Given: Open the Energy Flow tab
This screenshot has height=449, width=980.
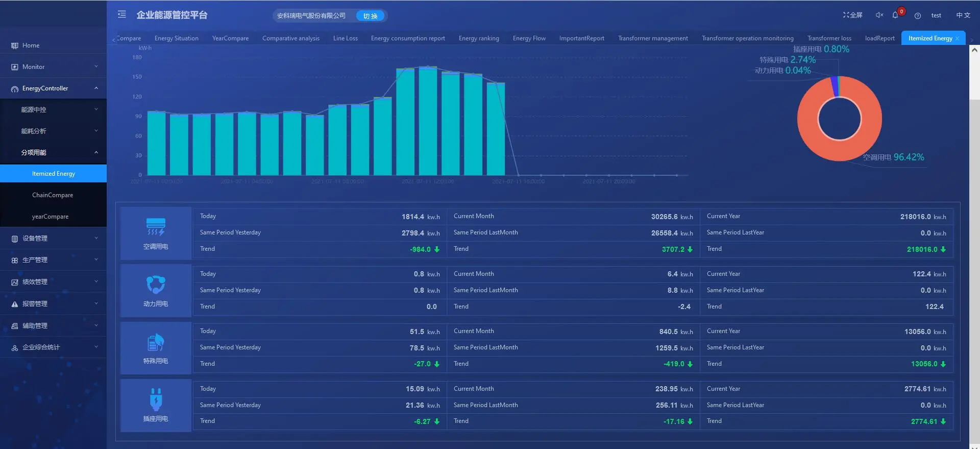Looking at the screenshot, I should (x=529, y=38).
